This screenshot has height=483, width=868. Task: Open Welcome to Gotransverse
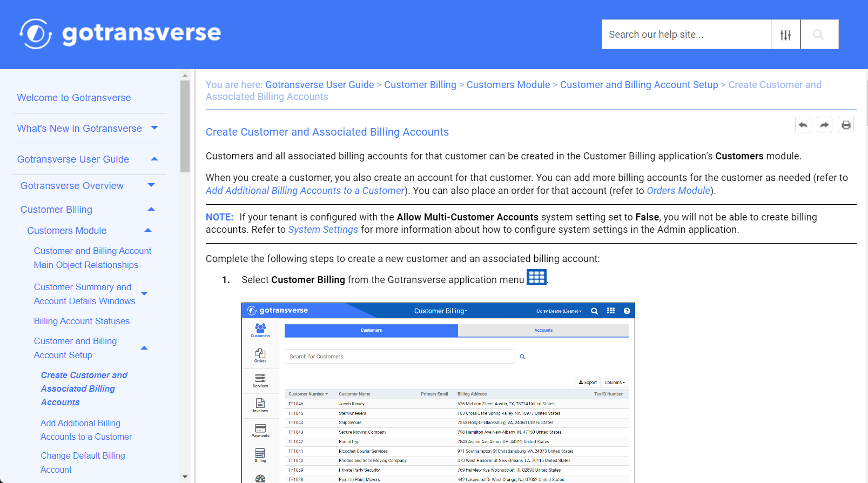tap(74, 98)
